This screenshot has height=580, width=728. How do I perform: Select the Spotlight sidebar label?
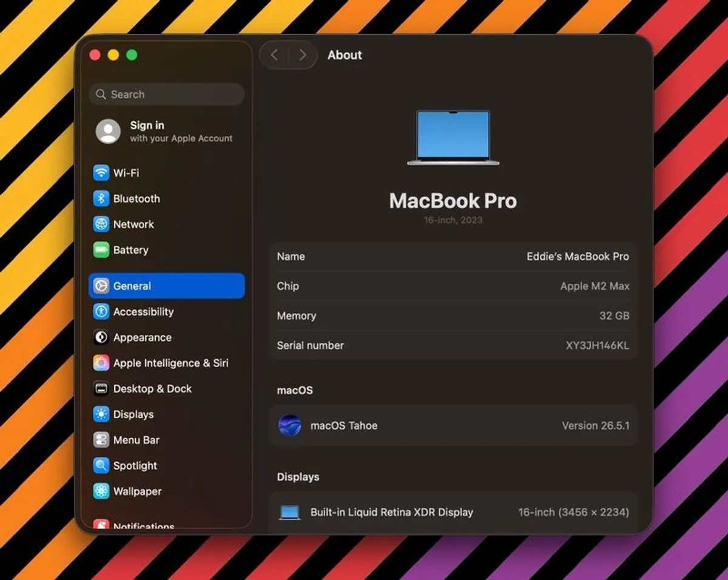point(135,465)
